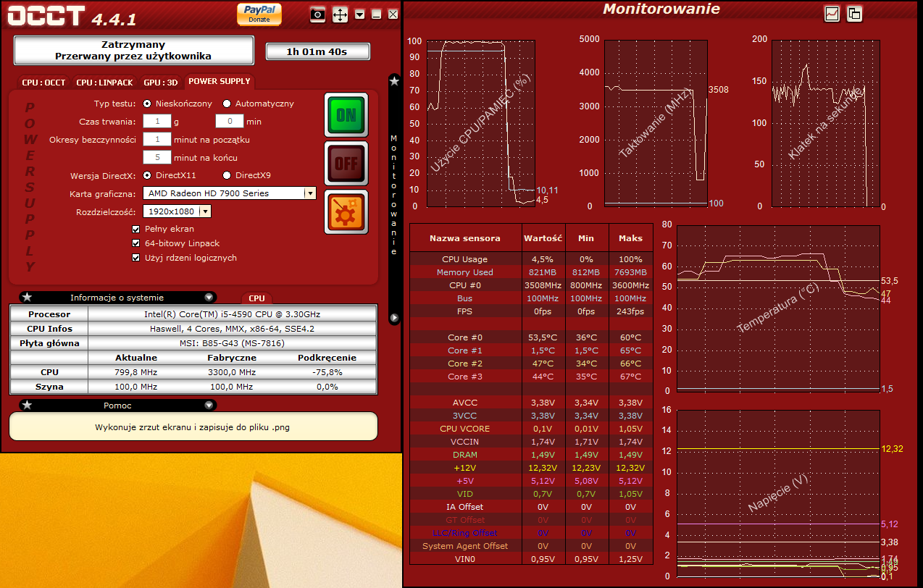This screenshot has width=923, height=588.
Task: Click the Czas trwania hours field
Action: pyautogui.click(x=156, y=122)
